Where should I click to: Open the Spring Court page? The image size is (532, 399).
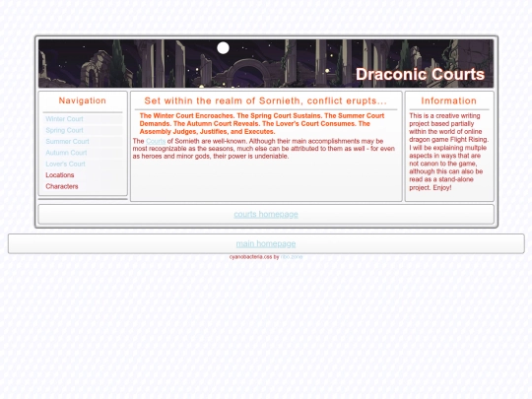[x=64, y=130]
